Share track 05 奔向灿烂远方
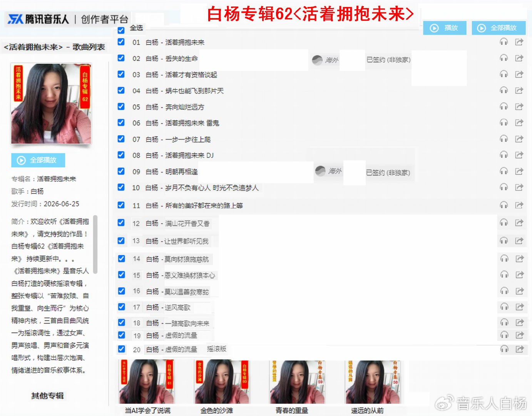This screenshot has width=532, height=416. pyautogui.click(x=519, y=106)
